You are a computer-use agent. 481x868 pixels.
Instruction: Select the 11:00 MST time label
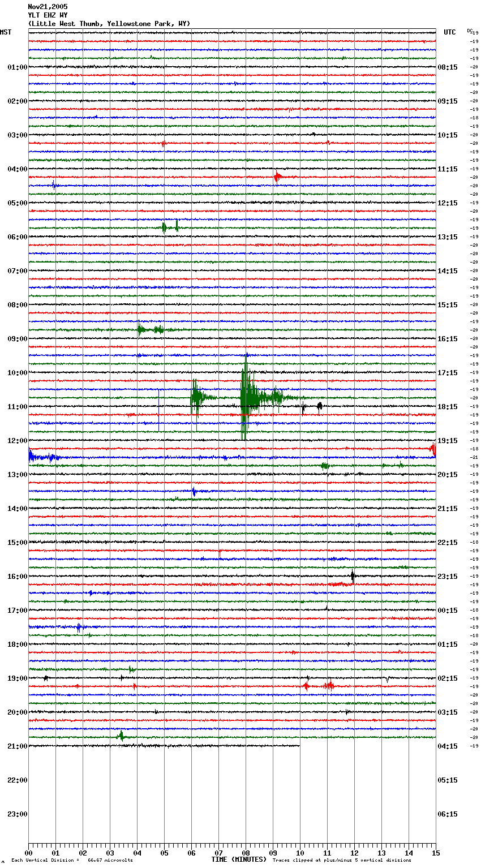pos(18,407)
